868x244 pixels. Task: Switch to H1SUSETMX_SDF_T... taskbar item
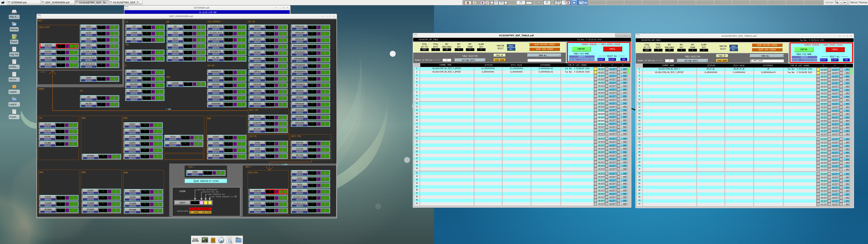click(126, 2)
